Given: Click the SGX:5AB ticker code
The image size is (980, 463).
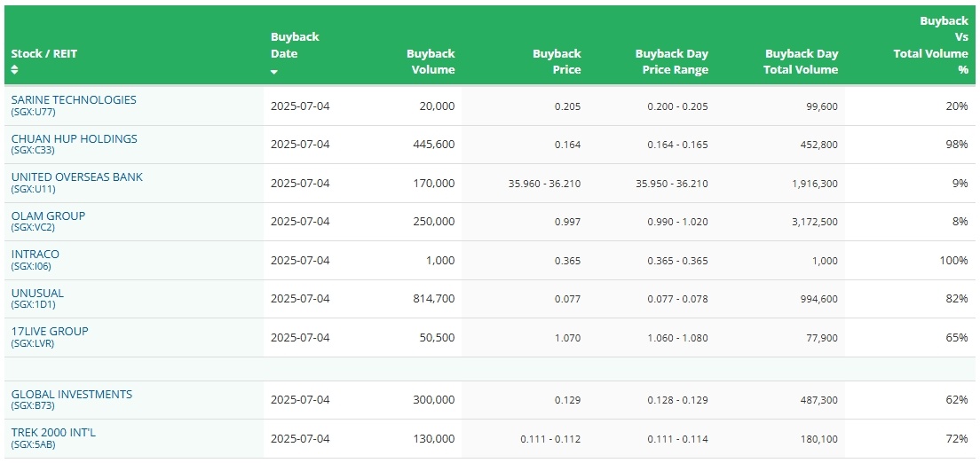Looking at the screenshot, I should click(x=33, y=444).
